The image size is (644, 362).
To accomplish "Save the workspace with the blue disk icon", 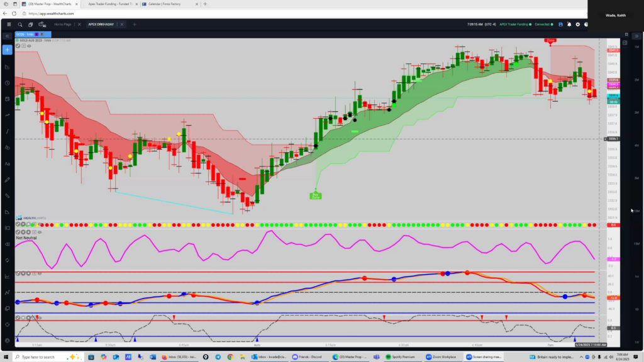I will [x=560, y=25].
